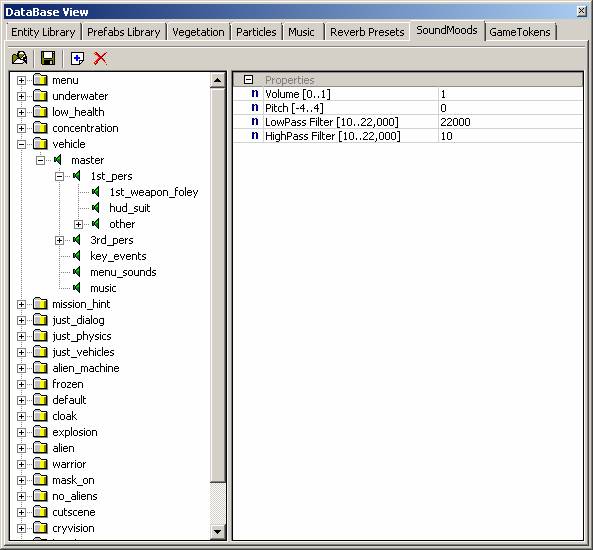Screen dimensions: 593x550
Task: Save the library with the floppy disk icon
Action: coord(48,58)
